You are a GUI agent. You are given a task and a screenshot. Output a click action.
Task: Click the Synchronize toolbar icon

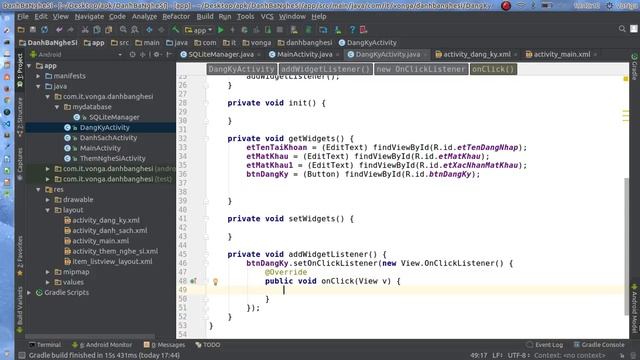point(44,30)
